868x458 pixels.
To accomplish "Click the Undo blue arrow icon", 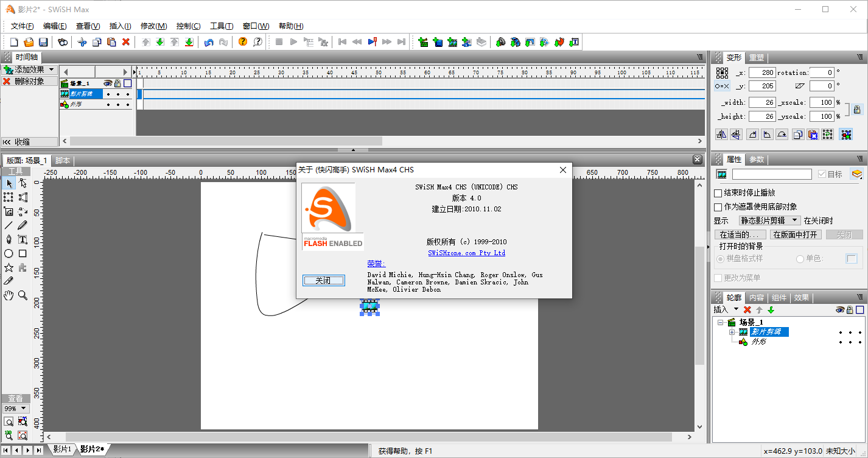I will click(x=209, y=42).
